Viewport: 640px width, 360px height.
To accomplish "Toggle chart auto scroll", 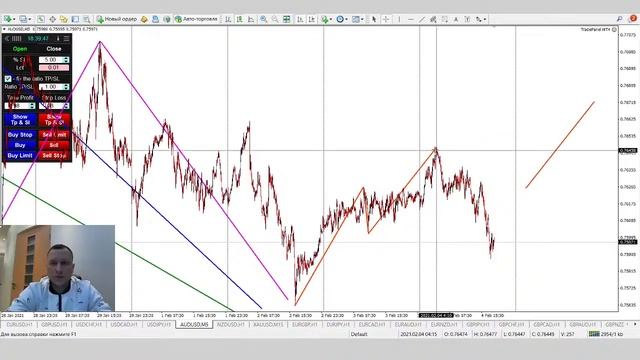I will click(300, 19).
